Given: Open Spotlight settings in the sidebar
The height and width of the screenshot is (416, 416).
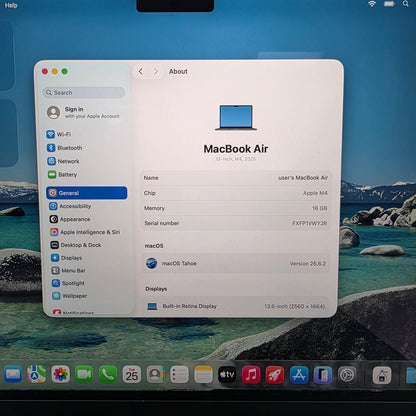Looking at the screenshot, I should (68, 283).
